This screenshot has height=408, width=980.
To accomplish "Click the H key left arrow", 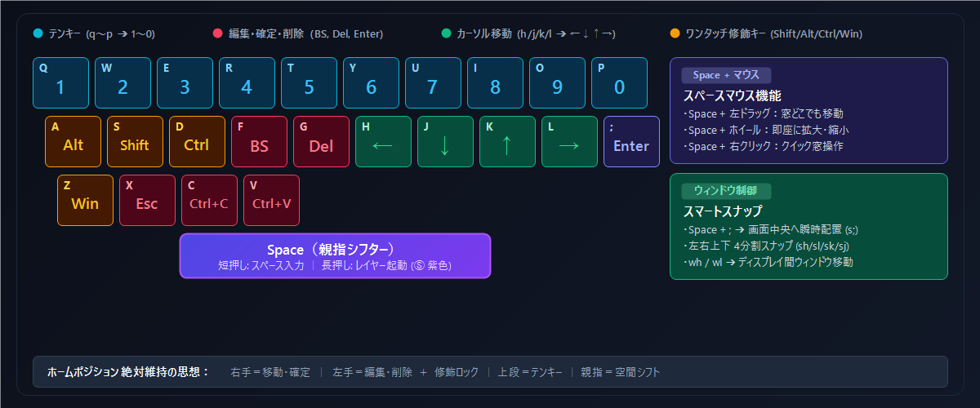I will click(x=383, y=142).
